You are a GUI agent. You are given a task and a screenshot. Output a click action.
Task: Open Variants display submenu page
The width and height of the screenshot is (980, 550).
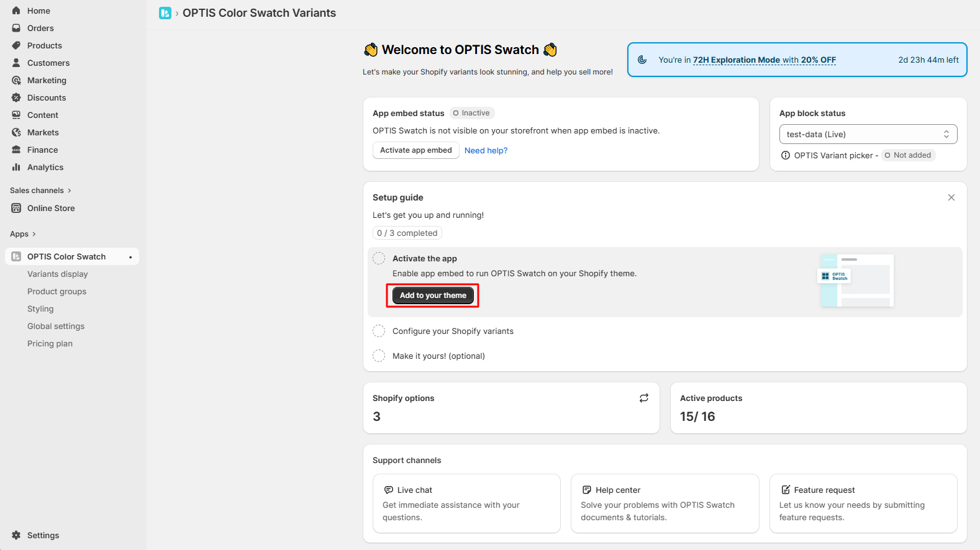pos(58,274)
